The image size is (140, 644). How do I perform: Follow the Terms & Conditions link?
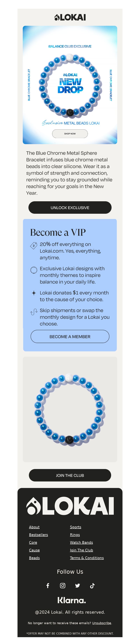(87, 558)
